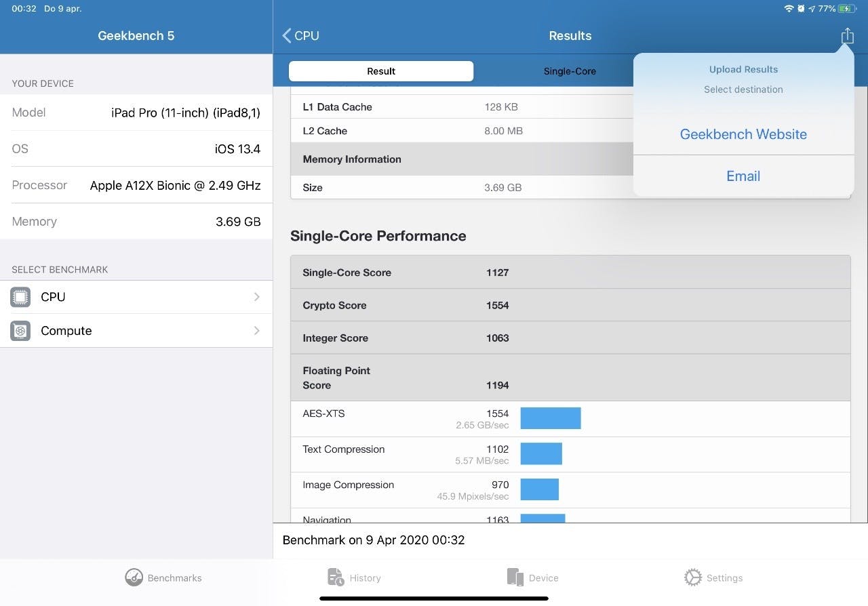Tap the Settings tab label
The height and width of the screenshot is (606, 868).
[725, 578]
